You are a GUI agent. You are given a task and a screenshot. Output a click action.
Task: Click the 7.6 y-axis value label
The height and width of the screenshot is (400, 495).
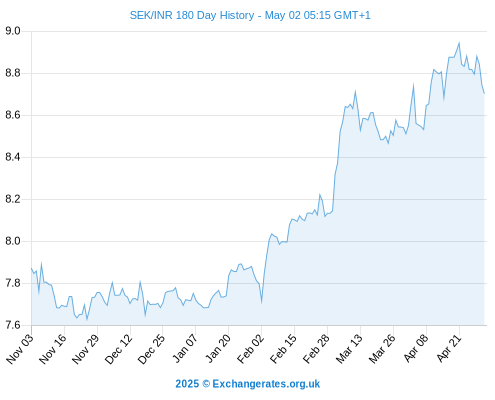pyautogui.click(x=13, y=325)
